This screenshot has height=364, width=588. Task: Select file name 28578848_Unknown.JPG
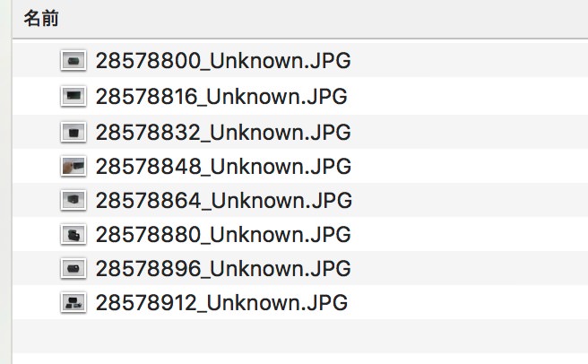[223, 166]
